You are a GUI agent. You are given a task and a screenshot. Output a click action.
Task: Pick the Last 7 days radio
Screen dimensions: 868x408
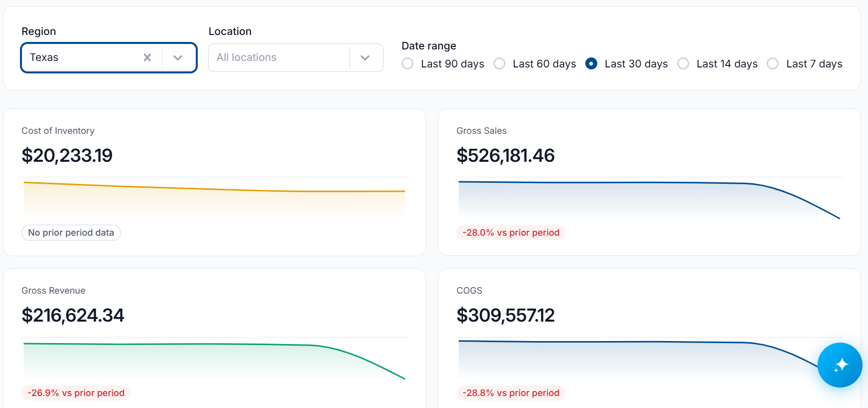pos(773,64)
